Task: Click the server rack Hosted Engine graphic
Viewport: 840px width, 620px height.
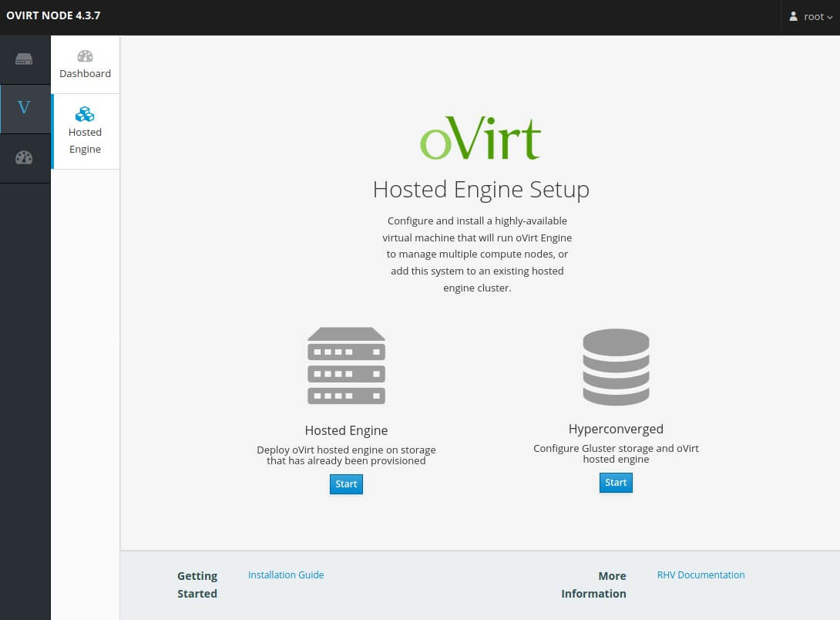Action: pyautogui.click(x=346, y=366)
